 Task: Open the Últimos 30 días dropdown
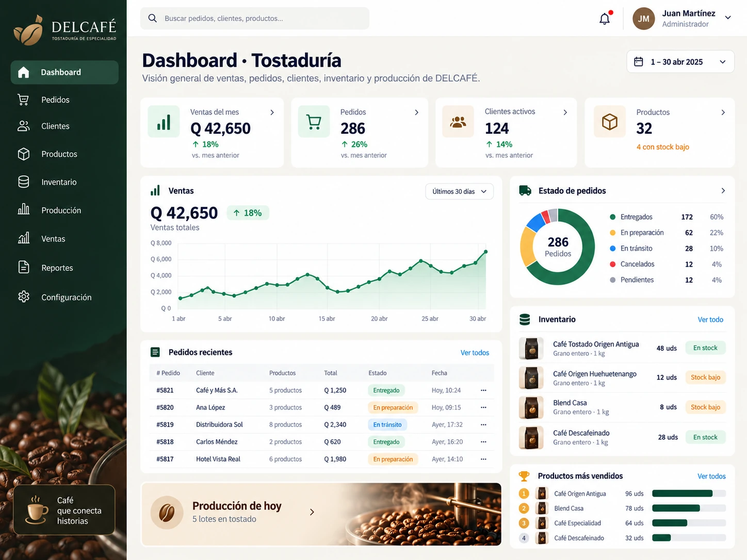[459, 191]
